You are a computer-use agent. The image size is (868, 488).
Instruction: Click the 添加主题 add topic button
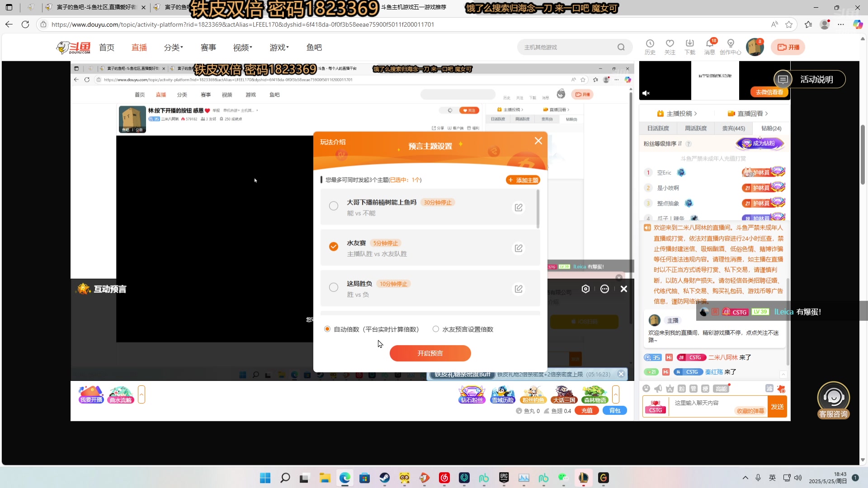pyautogui.click(x=523, y=180)
